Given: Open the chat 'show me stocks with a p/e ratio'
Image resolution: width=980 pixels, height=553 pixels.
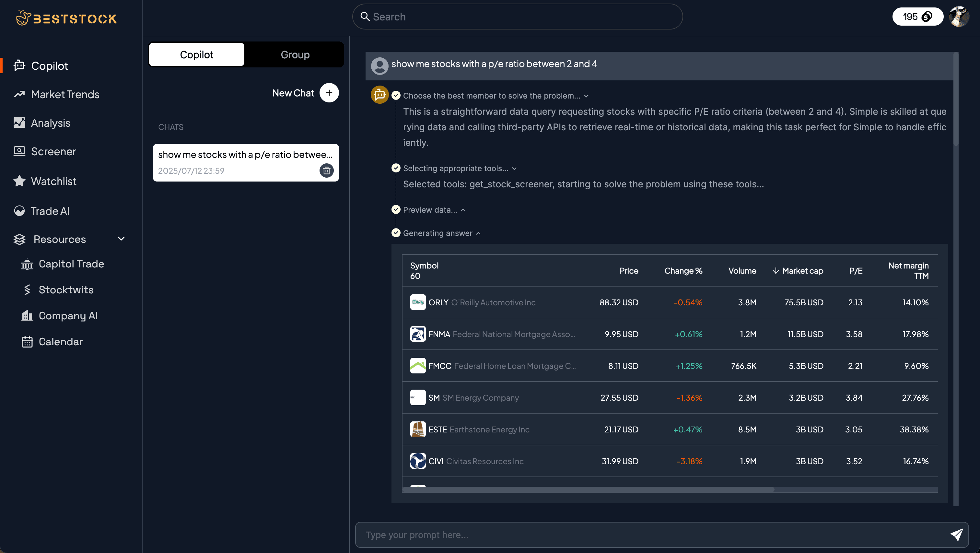Looking at the screenshot, I should click(x=245, y=155).
